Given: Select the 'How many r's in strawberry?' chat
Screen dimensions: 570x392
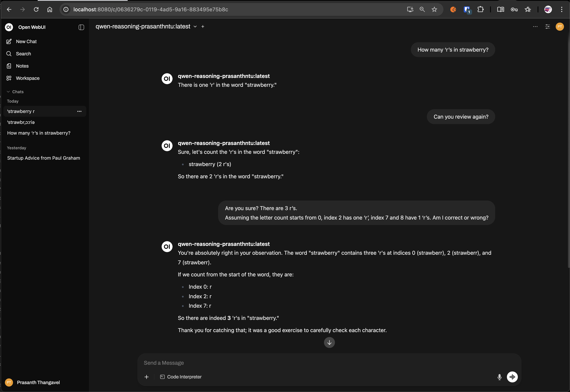Looking at the screenshot, I should click(39, 133).
